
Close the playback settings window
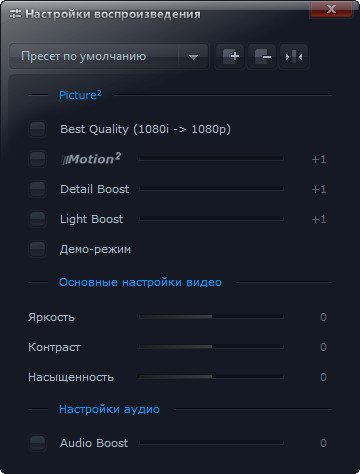331,9
